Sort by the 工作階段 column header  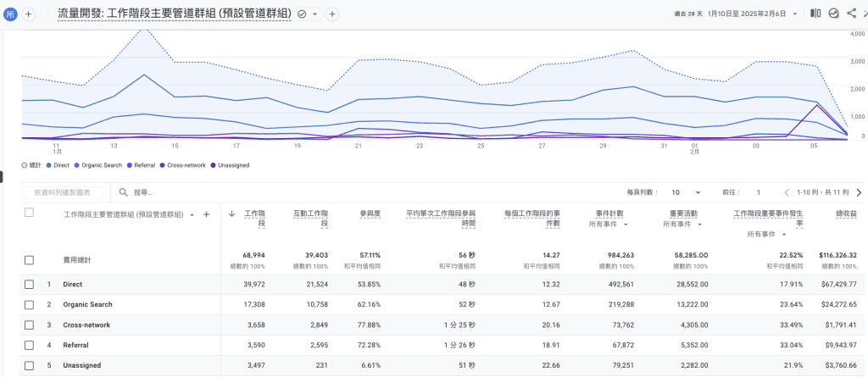click(255, 219)
